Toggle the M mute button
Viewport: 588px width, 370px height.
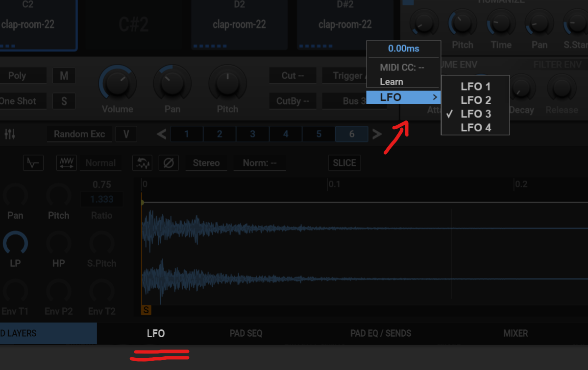[64, 76]
